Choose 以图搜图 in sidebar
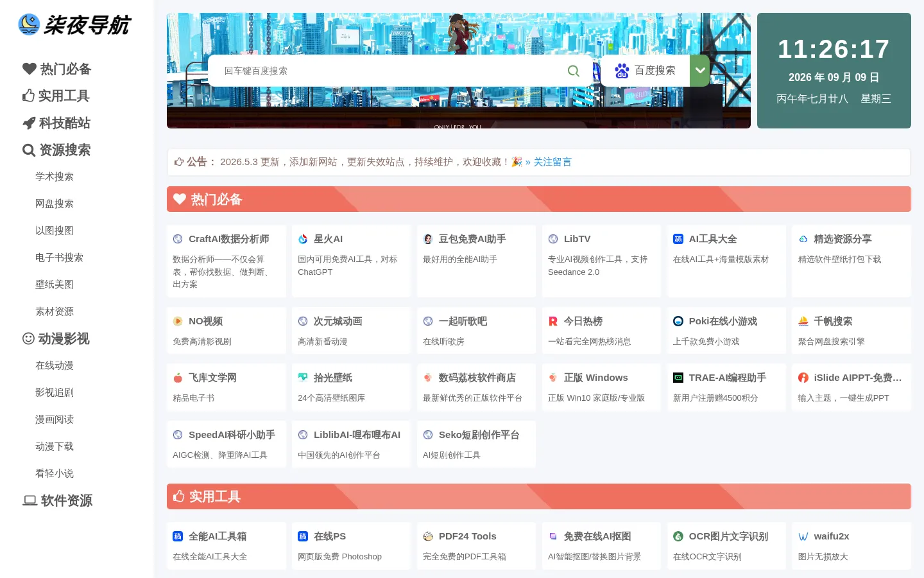 55,231
